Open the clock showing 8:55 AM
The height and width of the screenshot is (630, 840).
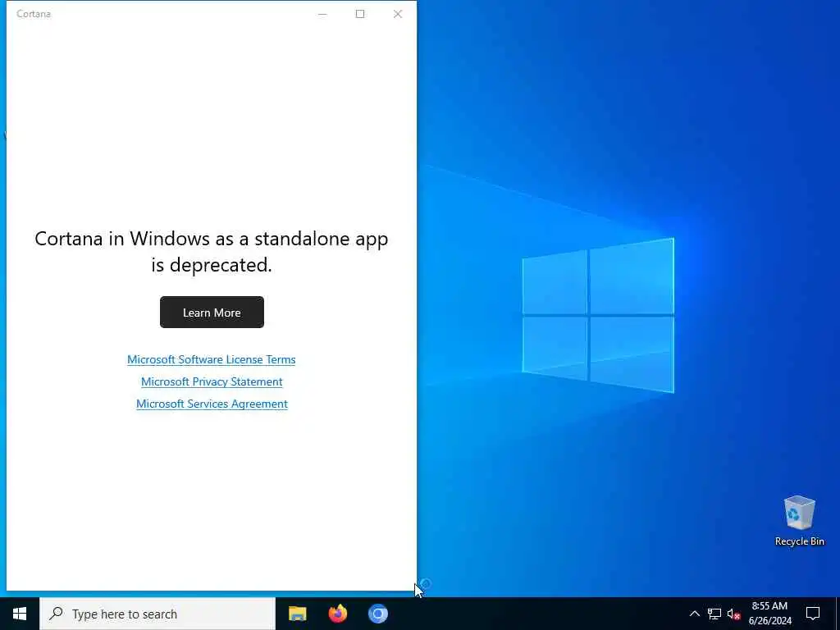[769, 614]
